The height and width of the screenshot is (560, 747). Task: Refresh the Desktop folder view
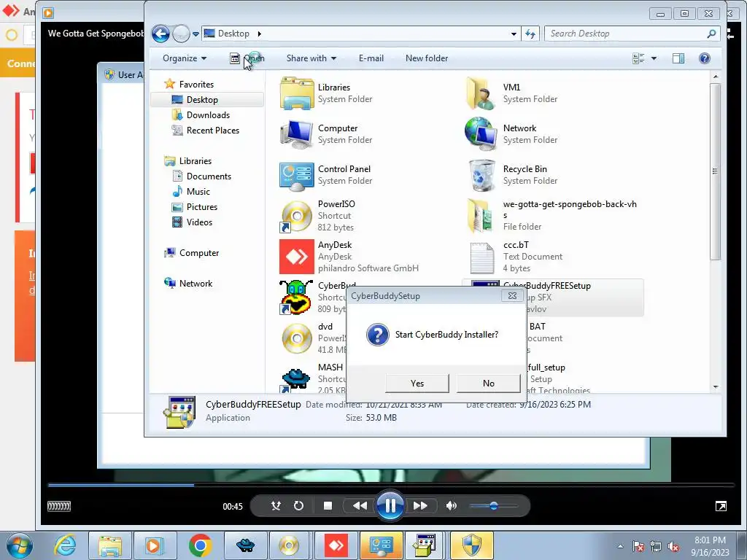[530, 34]
